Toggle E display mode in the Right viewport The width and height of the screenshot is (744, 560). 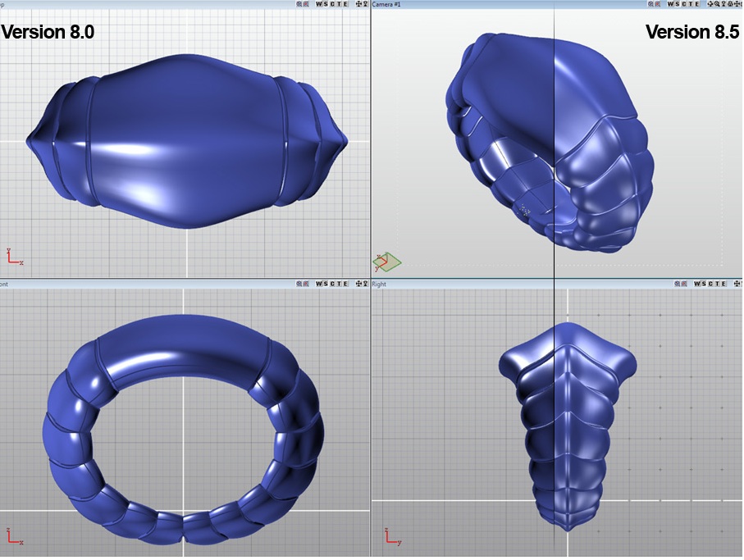(723, 284)
